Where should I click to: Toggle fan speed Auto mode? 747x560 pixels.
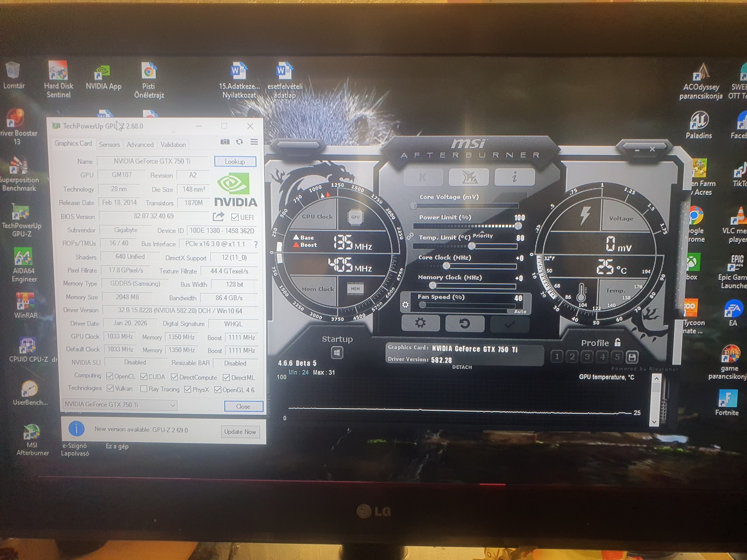pyautogui.click(x=520, y=311)
